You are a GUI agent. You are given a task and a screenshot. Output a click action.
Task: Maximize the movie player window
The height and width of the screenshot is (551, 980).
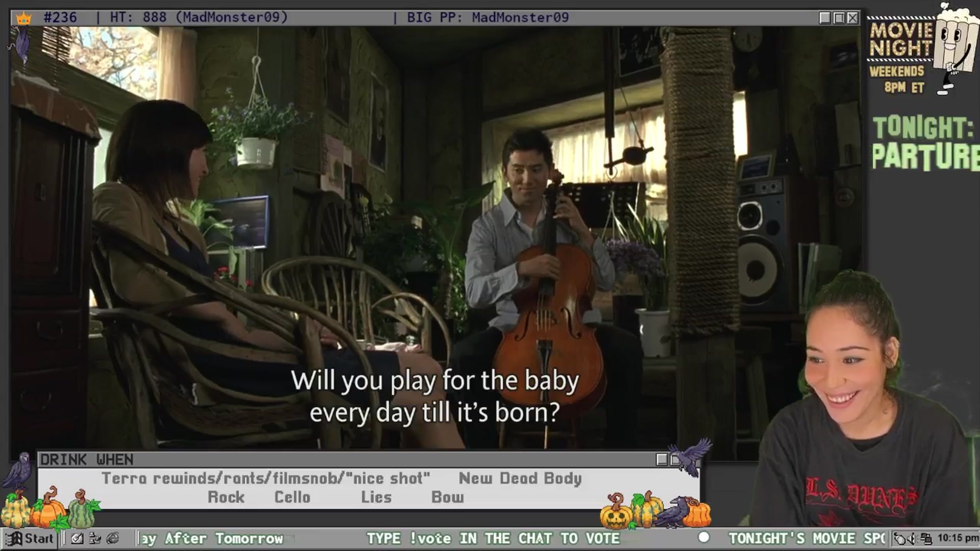[x=839, y=18]
